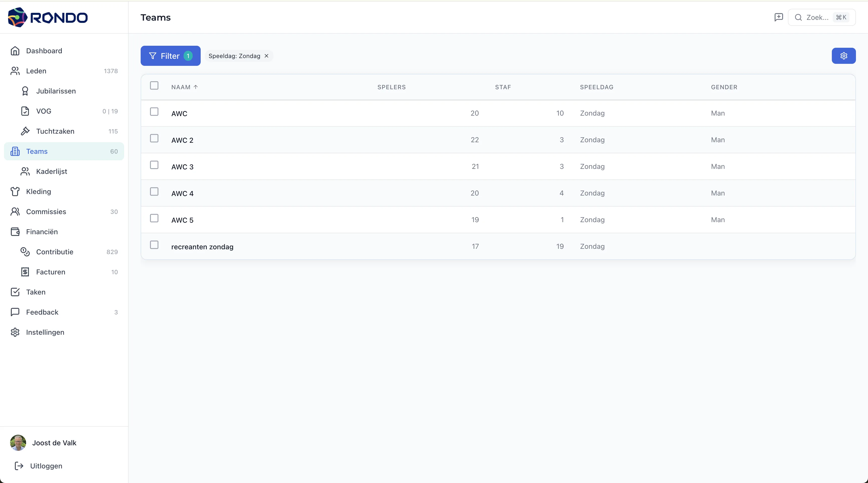
Task: Open the Filter dropdown button
Action: coord(170,56)
